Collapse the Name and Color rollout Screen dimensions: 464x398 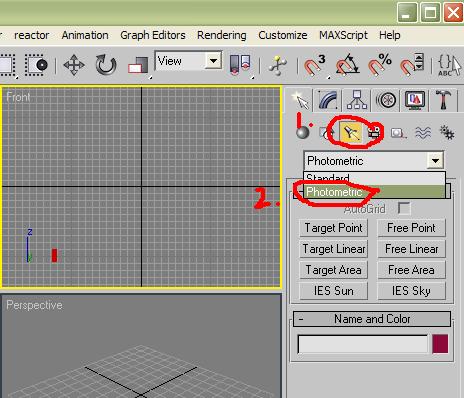click(372, 319)
